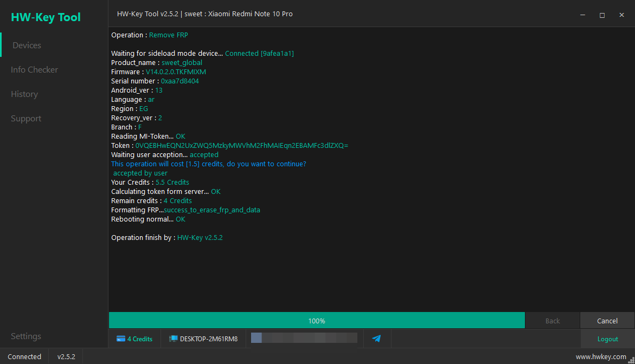This screenshot has width=635, height=364.
Task: Maximize the HW-Key Tool window
Action: 602,15
